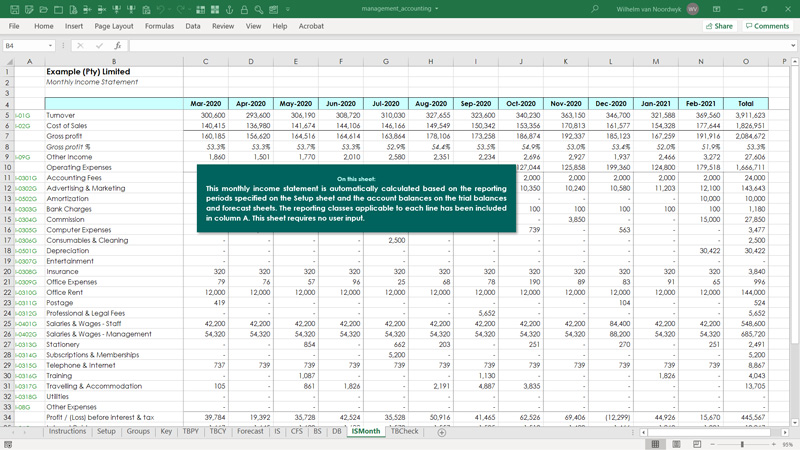Click the magnifier icon in quick access toolbar
This screenshot has height=450, width=800.
[x=259, y=9]
